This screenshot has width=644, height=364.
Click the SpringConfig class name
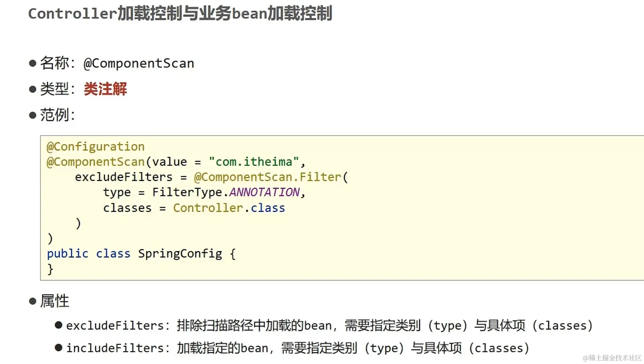180,254
